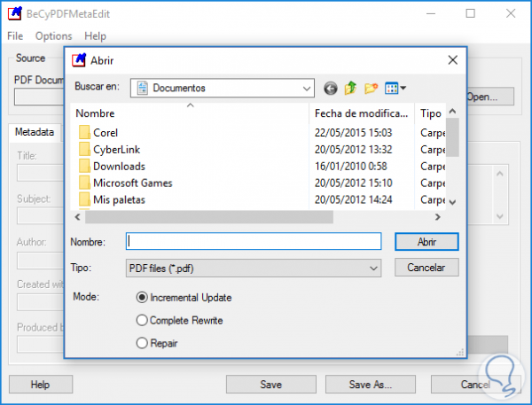Select the Downloads folder name
Screen dimensions: 532x405
tap(119, 167)
